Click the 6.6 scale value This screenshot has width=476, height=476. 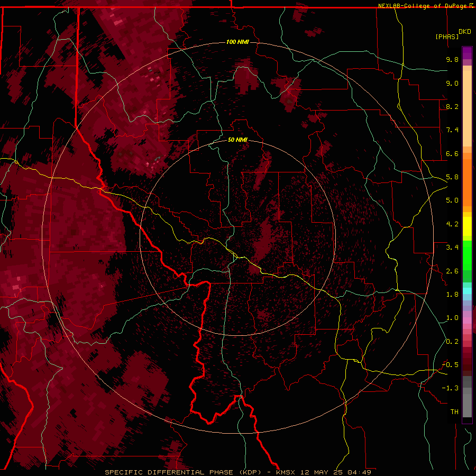452,153
